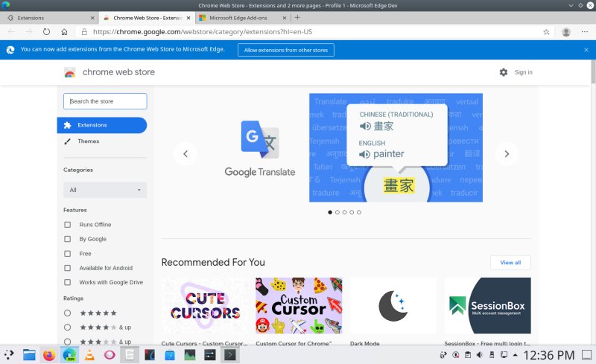This screenshot has height=364, width=596.
Task: Switch to the Extensions browser tab
Action: [x=49, y=18]
